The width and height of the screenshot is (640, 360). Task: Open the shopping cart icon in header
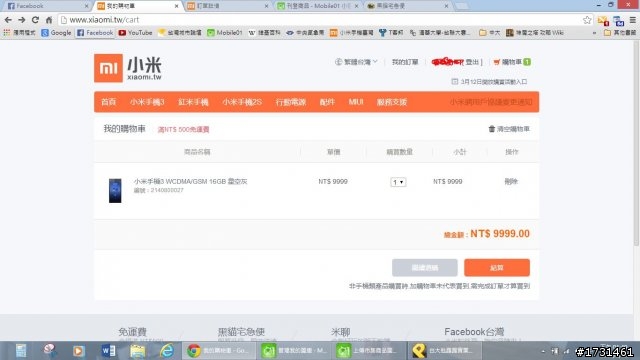point(497,62)
